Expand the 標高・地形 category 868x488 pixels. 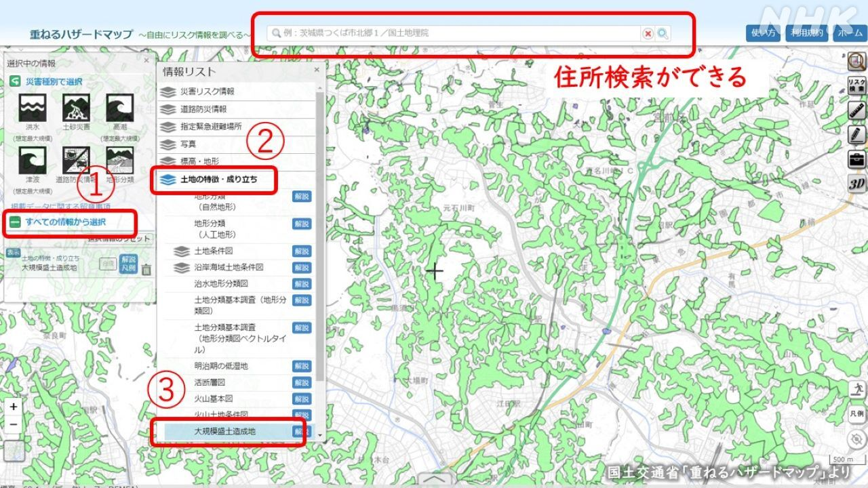(237, 162)
